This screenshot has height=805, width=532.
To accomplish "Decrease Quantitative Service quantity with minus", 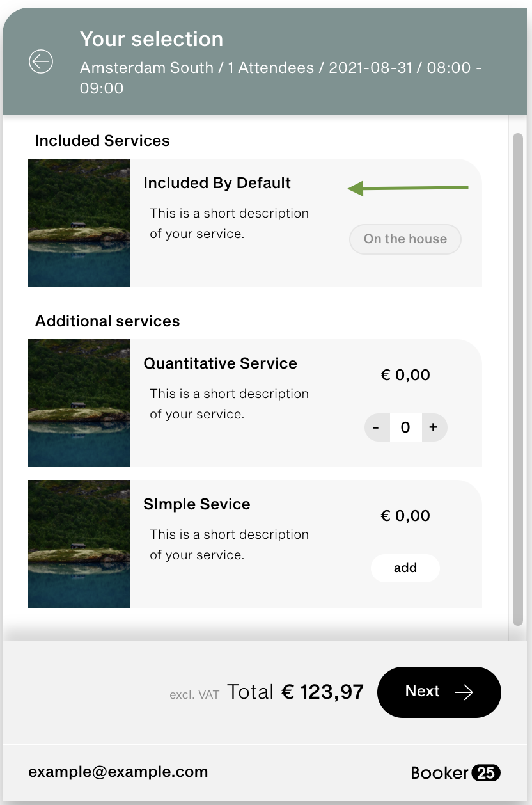I will pyautogui.click(x=377, y=427).
